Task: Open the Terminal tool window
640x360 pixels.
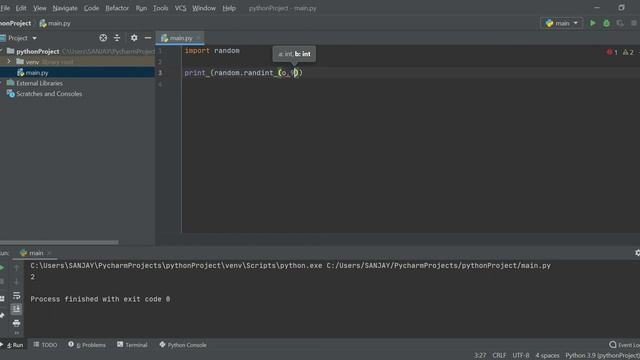Action: [x=132, y=345]
